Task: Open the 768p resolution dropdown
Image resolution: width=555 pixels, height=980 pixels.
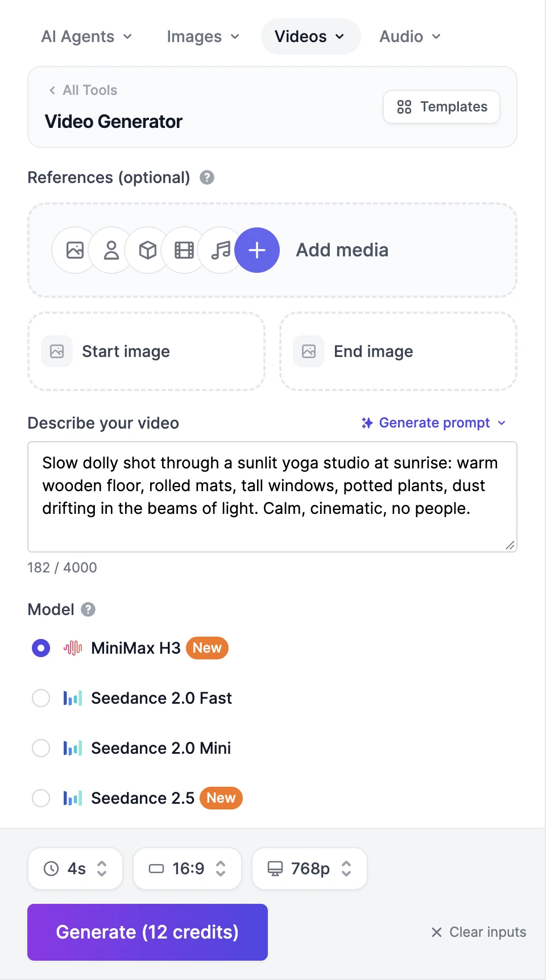Action: point(309,869)
